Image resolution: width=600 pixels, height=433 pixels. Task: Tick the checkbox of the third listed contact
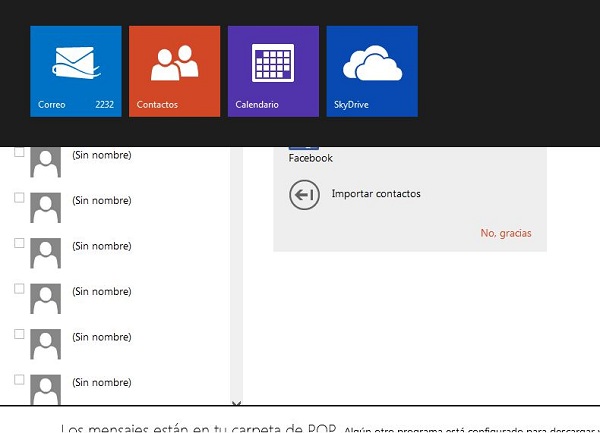(x=19, y=243)
